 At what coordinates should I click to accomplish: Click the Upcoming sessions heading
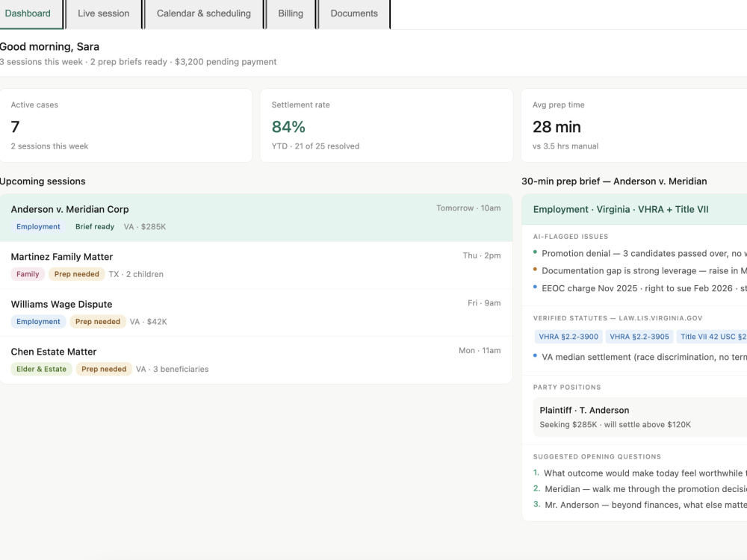[x=43, y=181]
